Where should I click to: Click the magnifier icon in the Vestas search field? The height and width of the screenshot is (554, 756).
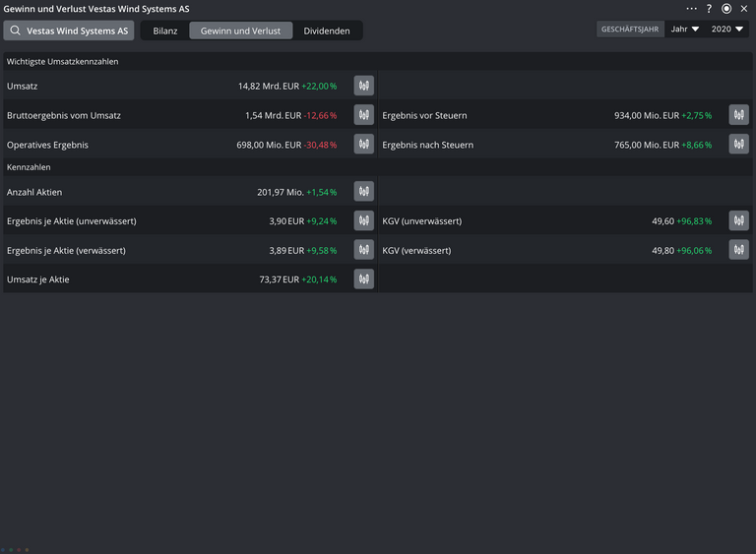16,31
